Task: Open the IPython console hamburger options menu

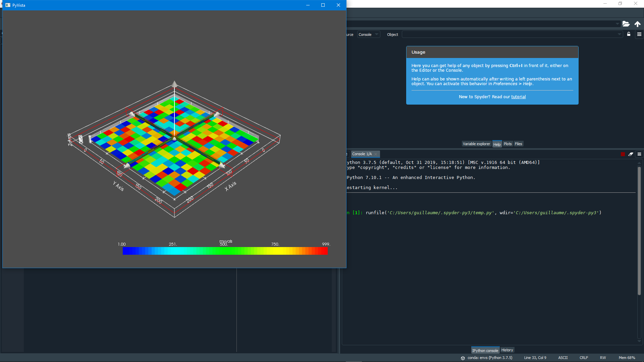Action: (x=639, y=154)
